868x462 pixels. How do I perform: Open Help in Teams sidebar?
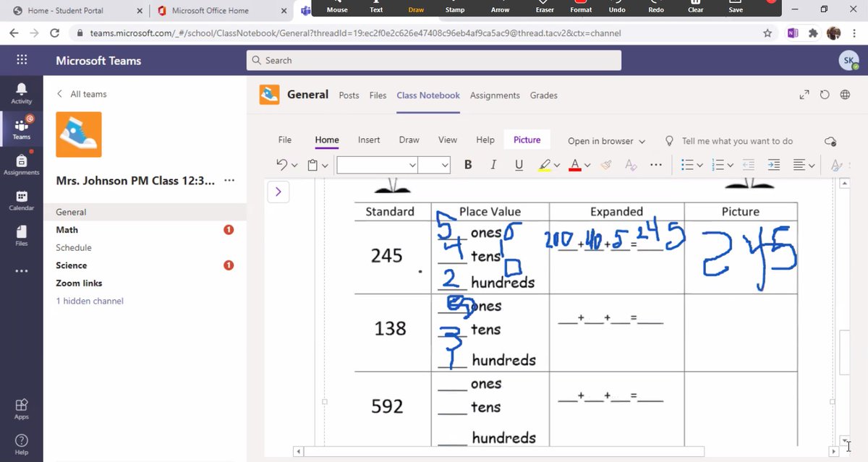(21, 444)
